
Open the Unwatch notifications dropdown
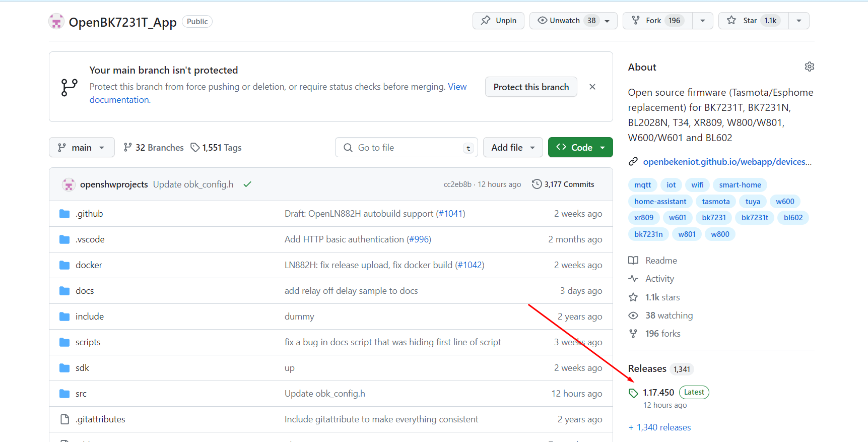pyautogui.click(x=573, y=21)
